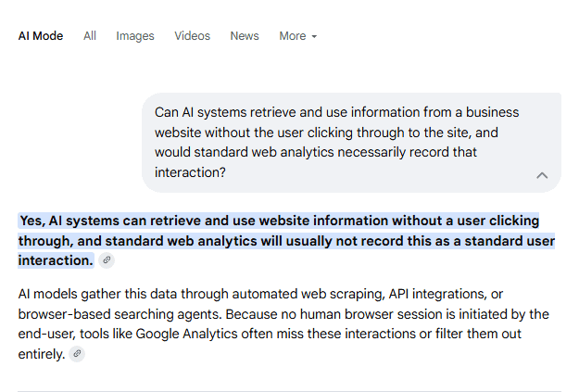Click the small arrow beside More
This screenshot has width=579, height=392.
click(314, 36)
